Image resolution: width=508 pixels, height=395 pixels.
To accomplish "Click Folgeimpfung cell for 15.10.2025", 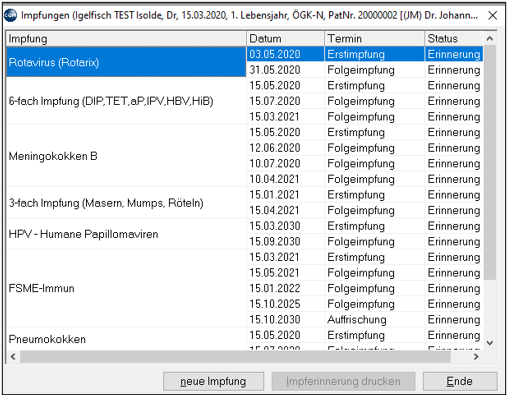I will click(x=374, y=304).
